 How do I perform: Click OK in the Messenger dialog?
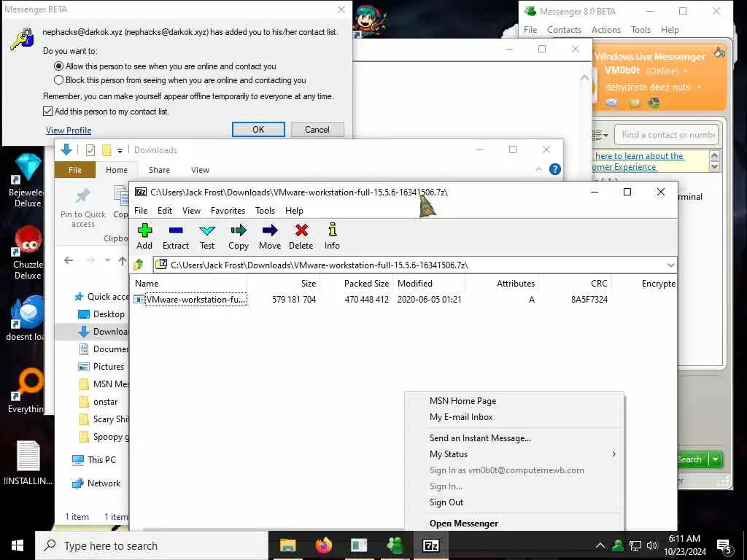click(x=258, y=130)
